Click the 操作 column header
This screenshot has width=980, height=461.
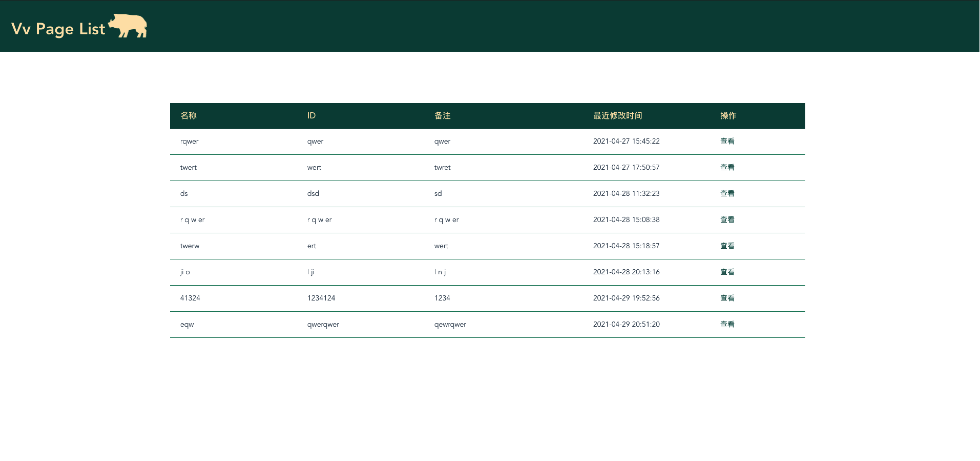point(728,116)
